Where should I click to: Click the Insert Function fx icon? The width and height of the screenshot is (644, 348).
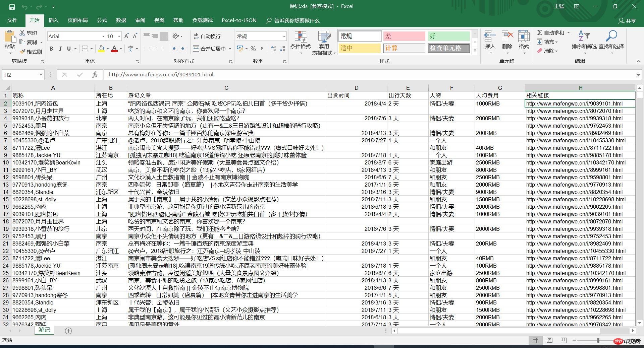click(x=95, y=75)
